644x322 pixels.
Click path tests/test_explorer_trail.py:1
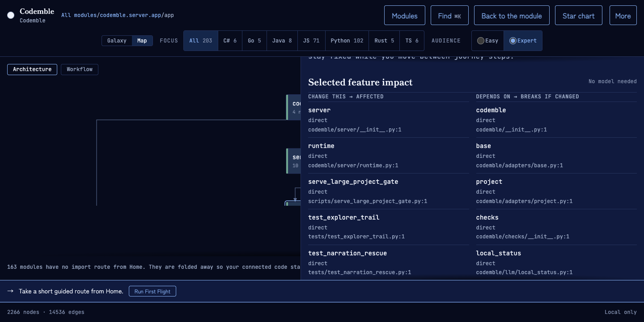click(356, 237)
